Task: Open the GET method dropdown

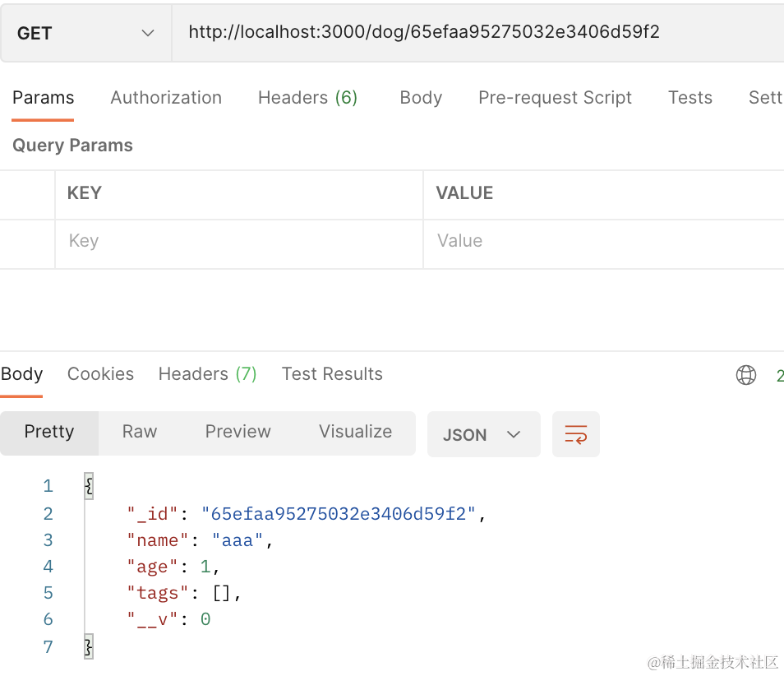Action: coord(85,33)
